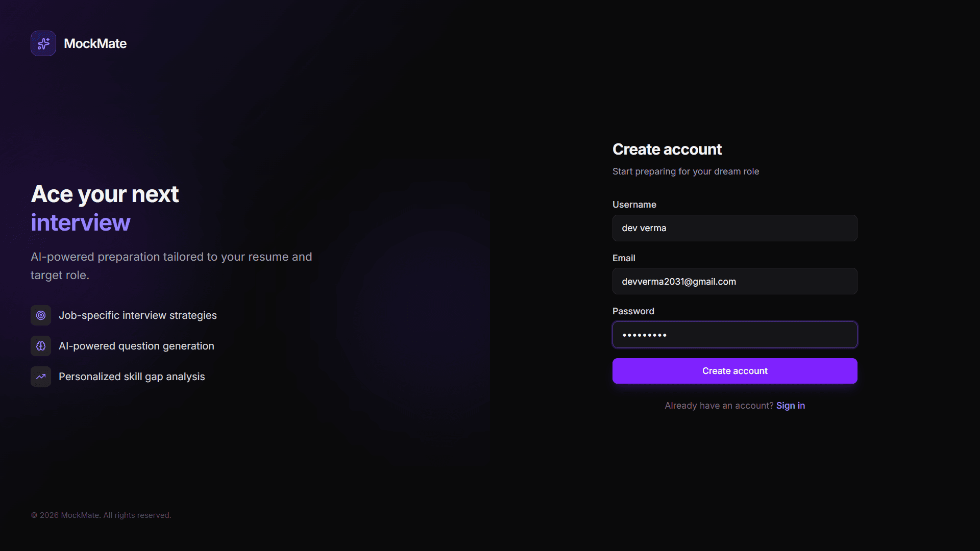The image size is (980, 551).
Task: Click the target icon beside Job-specific interview strategies
Action: (41, 315)
